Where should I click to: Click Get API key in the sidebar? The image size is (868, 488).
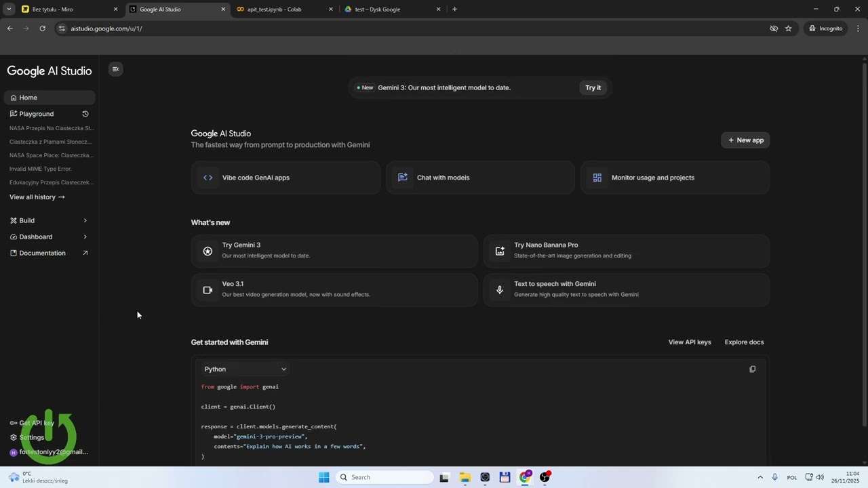tap(32, 423)
